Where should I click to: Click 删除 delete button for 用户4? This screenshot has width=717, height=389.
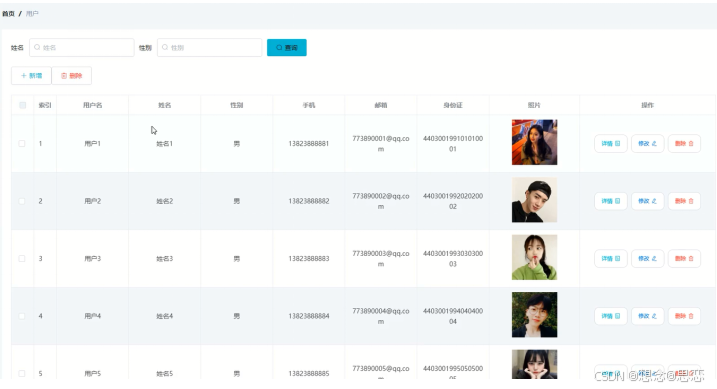(x=684, y=316)
